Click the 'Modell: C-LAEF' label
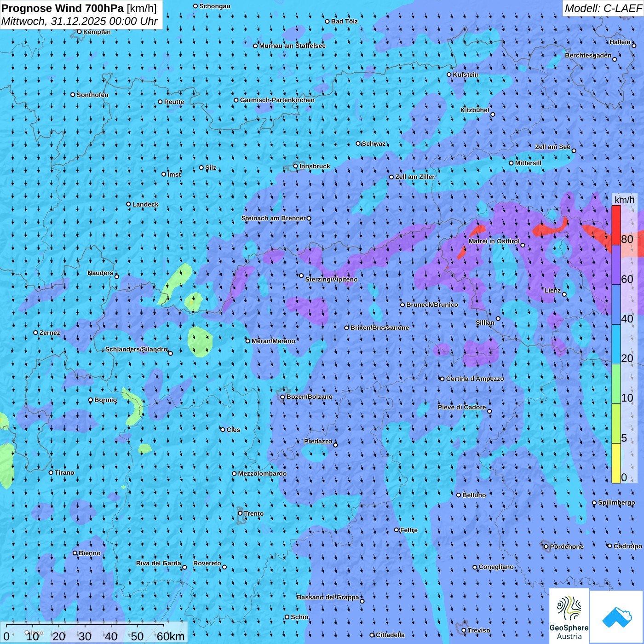This screenshot has height=644, width=644. (x=603, y=8)
